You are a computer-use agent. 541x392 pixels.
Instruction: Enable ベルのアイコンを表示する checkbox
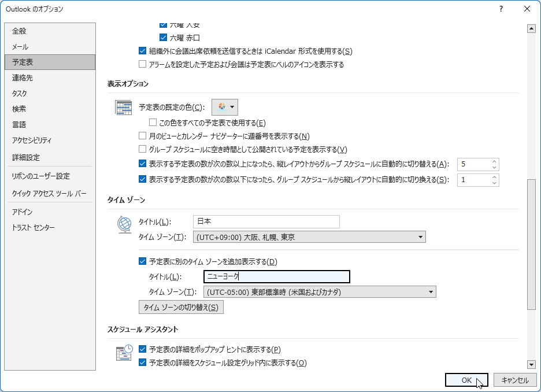142,64
